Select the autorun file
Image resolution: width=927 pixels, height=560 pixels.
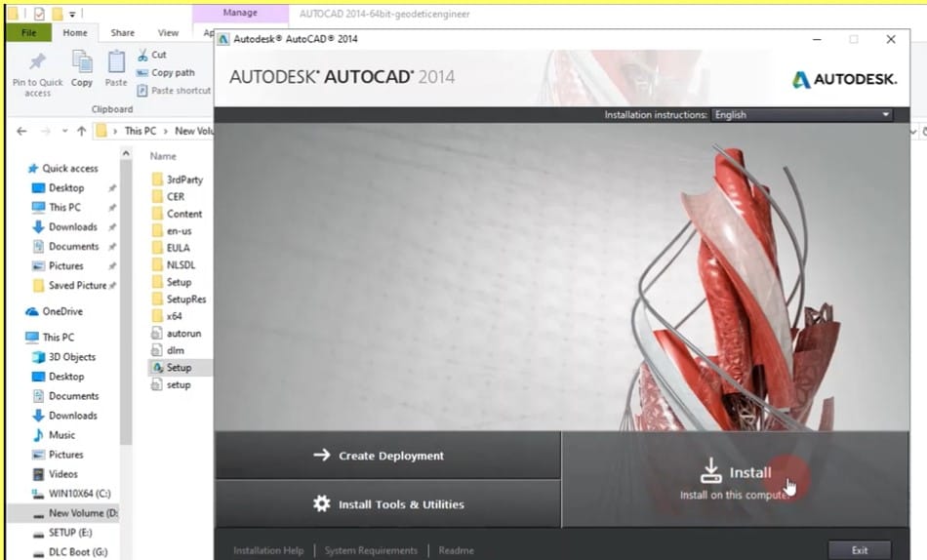(183, 334)
